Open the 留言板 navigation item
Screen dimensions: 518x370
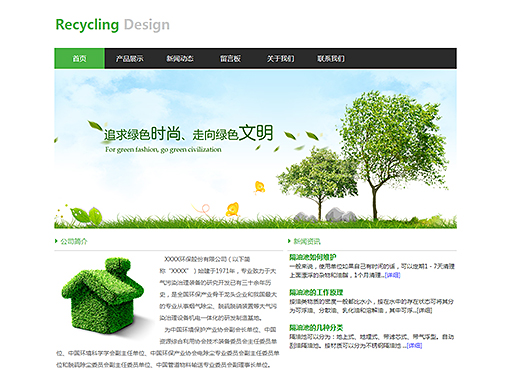point(230,59)
